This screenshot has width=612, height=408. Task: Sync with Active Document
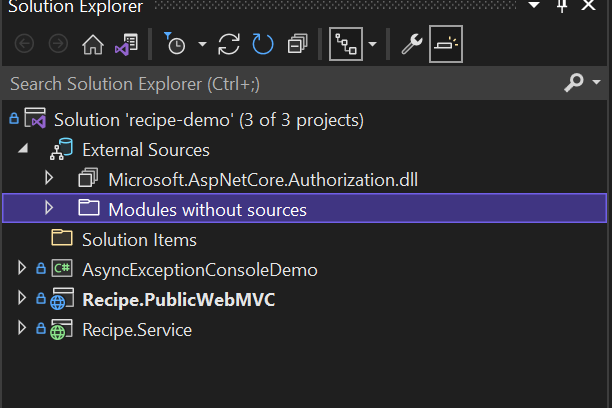(x=230, y=45)
